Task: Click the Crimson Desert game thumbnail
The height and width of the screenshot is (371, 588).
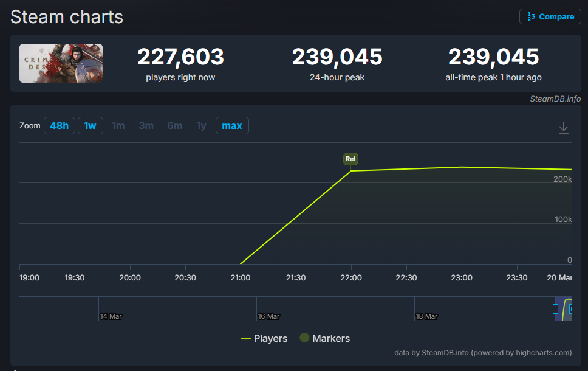Action: coord(61,63)
